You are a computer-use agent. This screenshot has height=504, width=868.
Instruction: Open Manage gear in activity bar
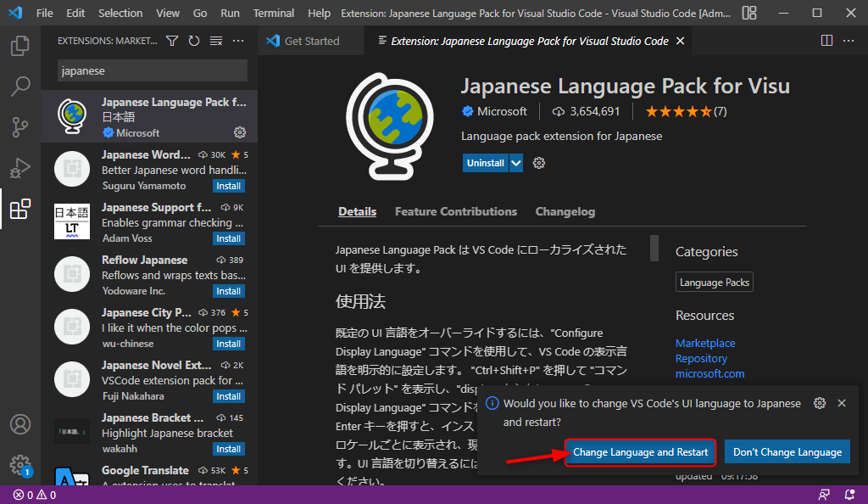(20, 465)
